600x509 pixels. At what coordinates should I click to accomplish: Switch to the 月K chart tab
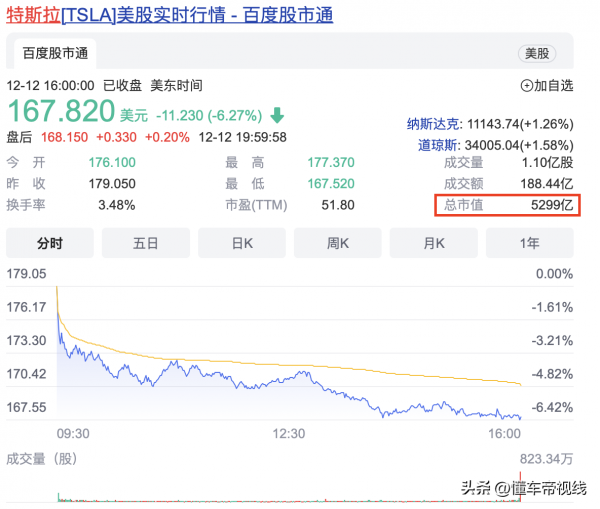(434, 243)
